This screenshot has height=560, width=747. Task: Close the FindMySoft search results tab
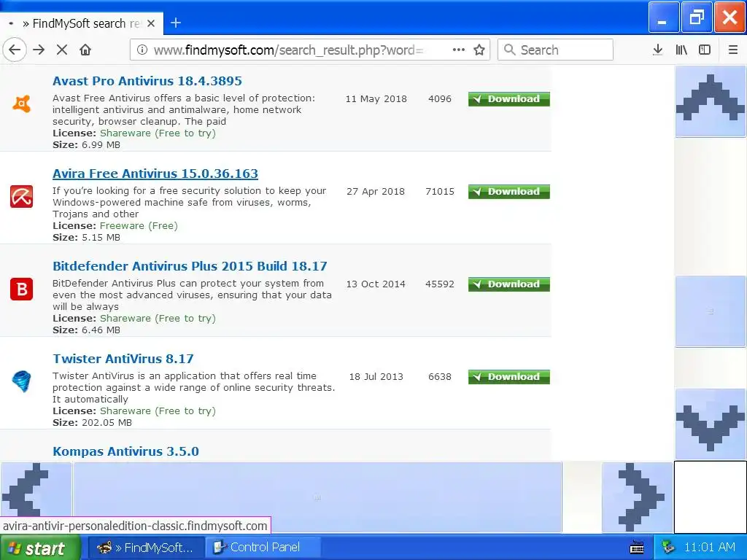tap(151, 23)
